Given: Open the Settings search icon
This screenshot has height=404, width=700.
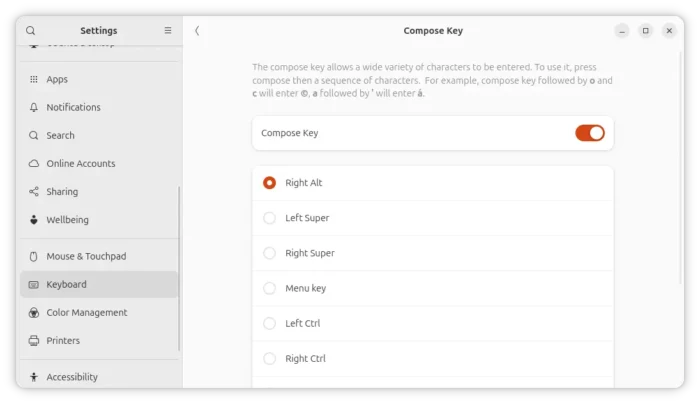Looking at the screenshot, I should point(30,30).
